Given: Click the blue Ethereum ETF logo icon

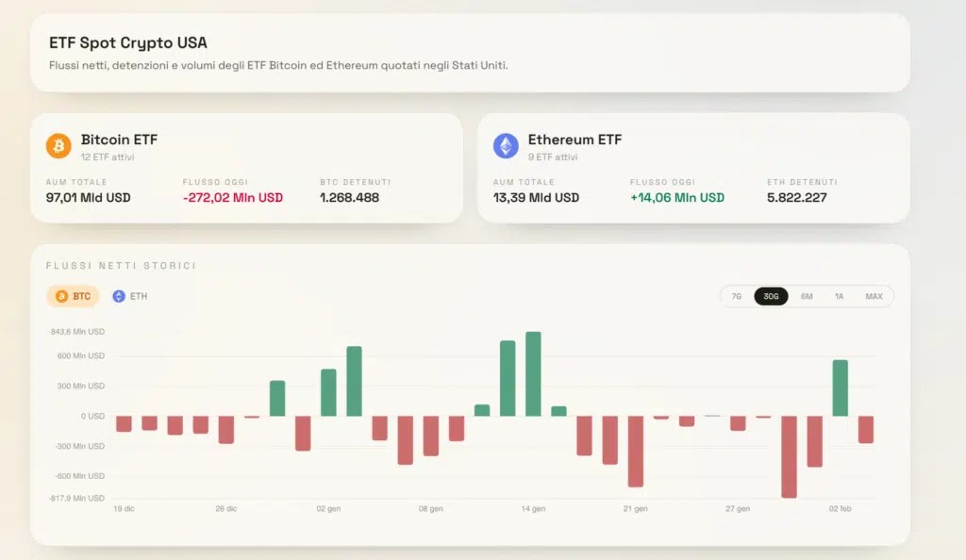Looking at the screenshot, I should tap(506, 146).
